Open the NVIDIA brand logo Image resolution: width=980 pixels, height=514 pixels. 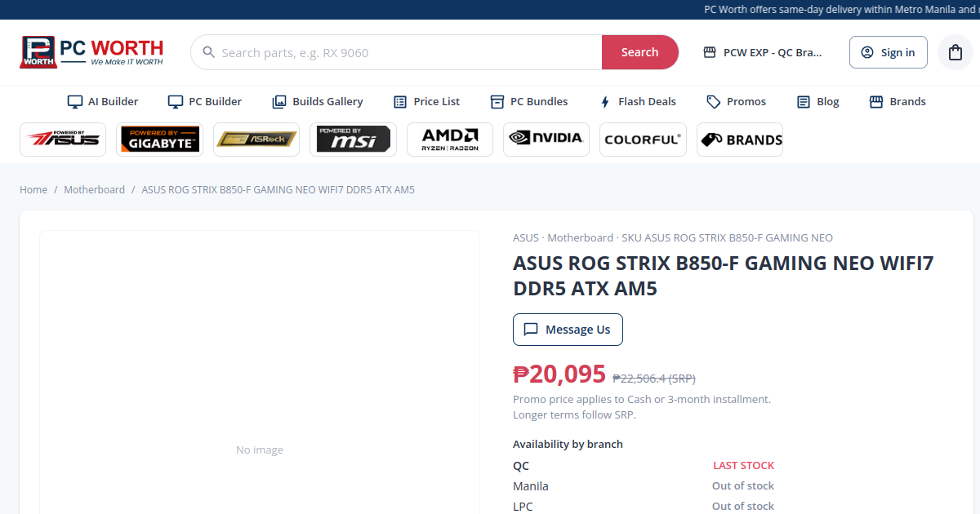click(x=546, y=140)
